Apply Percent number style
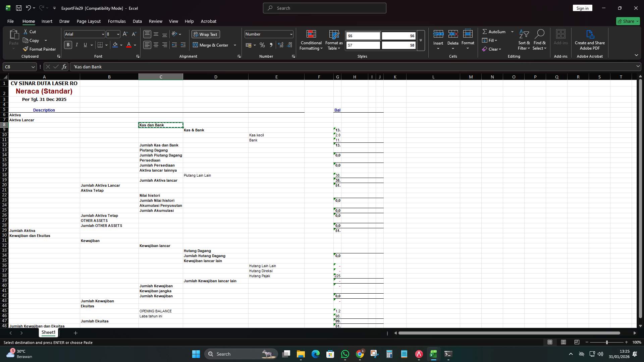This screenshot has height=362, width=644. coord(262,45)
